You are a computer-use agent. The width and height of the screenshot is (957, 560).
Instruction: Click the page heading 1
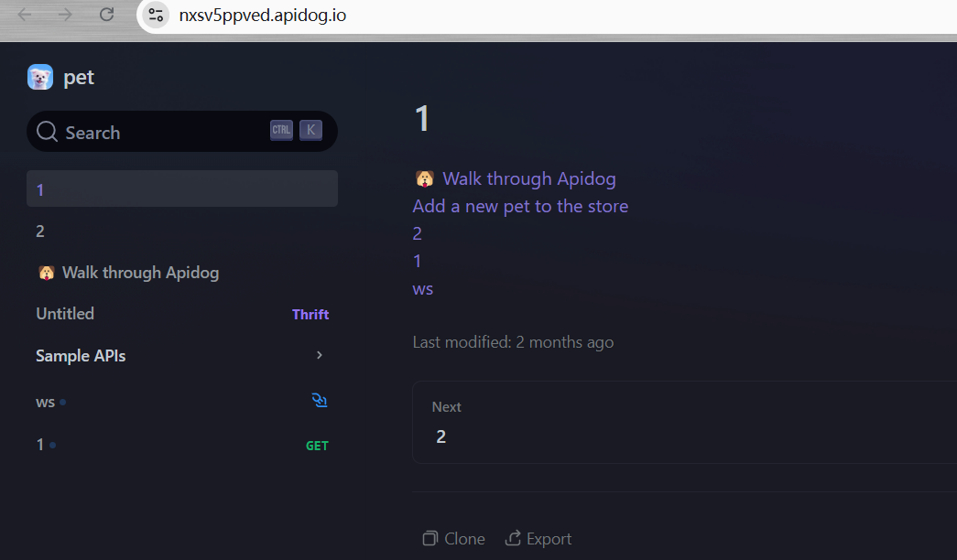point(422,118)
